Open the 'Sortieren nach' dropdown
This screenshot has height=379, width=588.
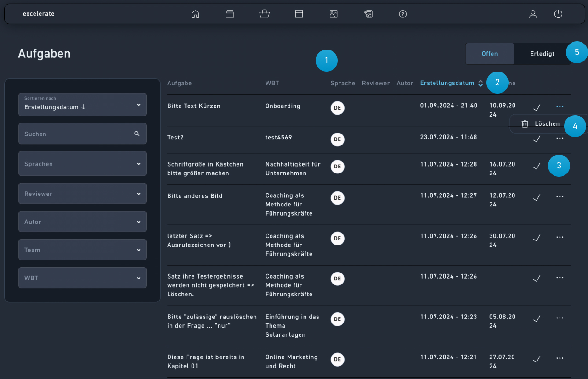[82, 105]
